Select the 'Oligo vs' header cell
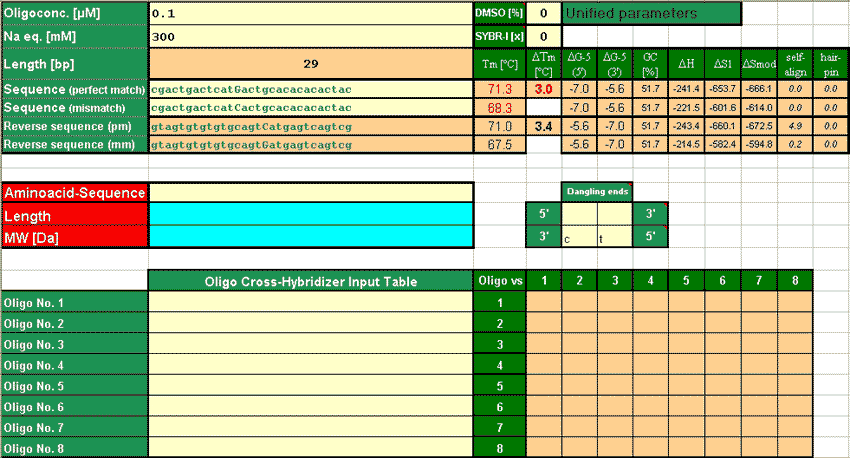The width and height of the screenshot is (850, 458). [x=500, y=281]
